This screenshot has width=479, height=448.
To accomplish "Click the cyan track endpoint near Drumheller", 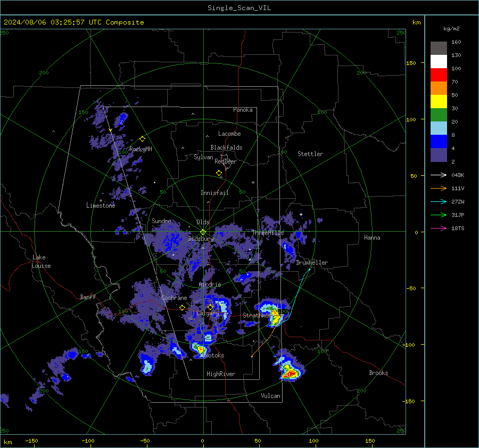I will 310,270.
